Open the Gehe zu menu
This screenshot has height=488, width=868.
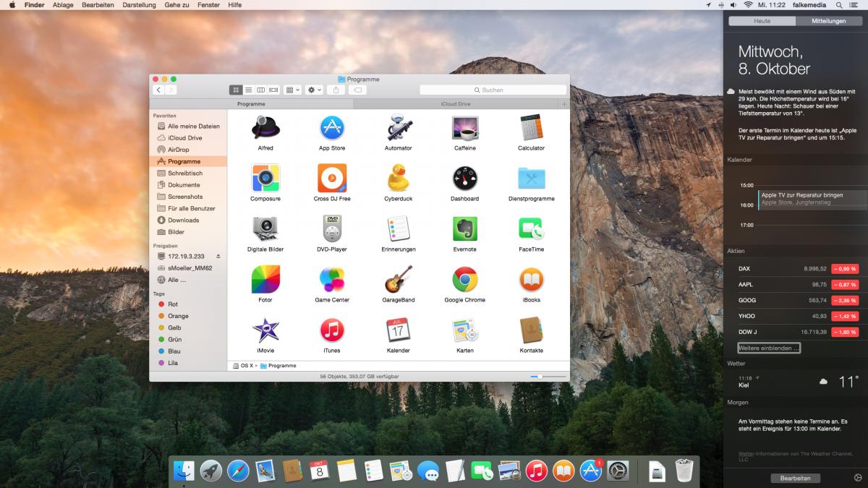click(176, 5)
